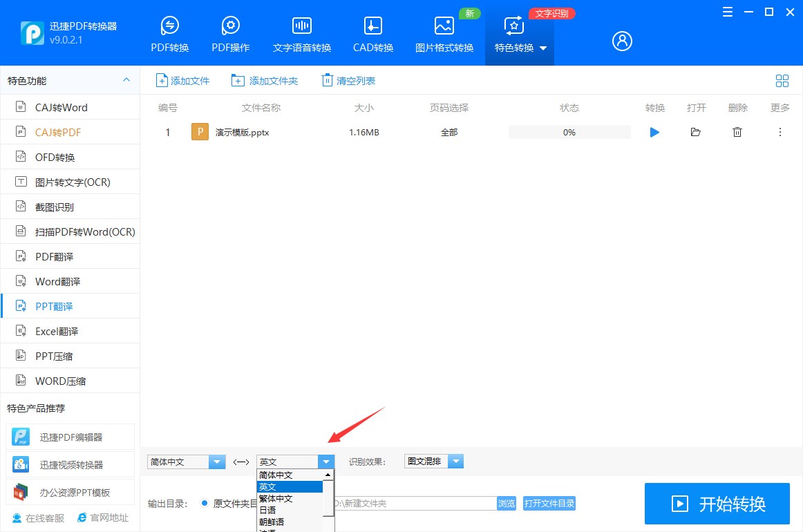This screenshot has height=532, width=803.
Task: Open the 图片格式转换 tab
Action: coord(444,34)
